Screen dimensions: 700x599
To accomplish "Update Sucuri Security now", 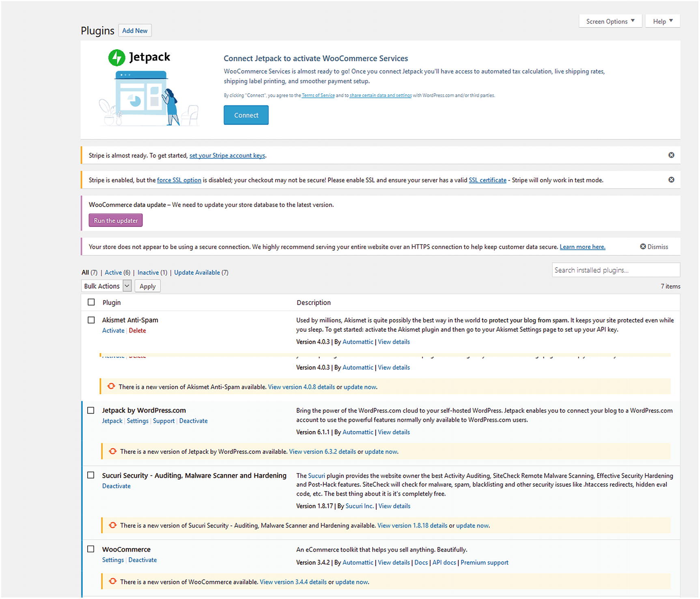I will (x=472, y=526).
